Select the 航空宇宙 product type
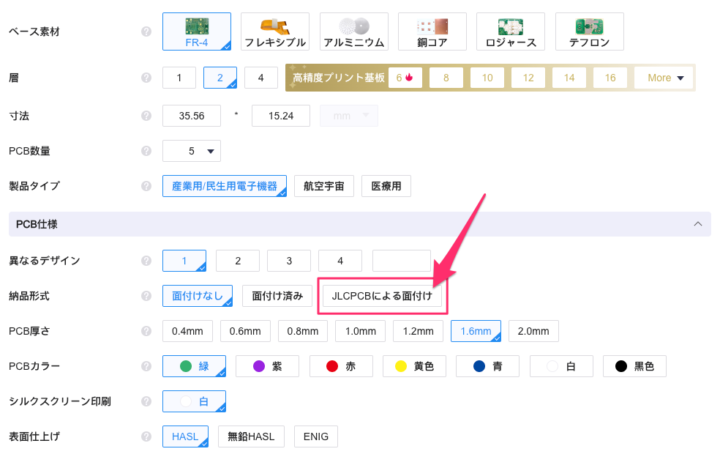 point(324,186)
